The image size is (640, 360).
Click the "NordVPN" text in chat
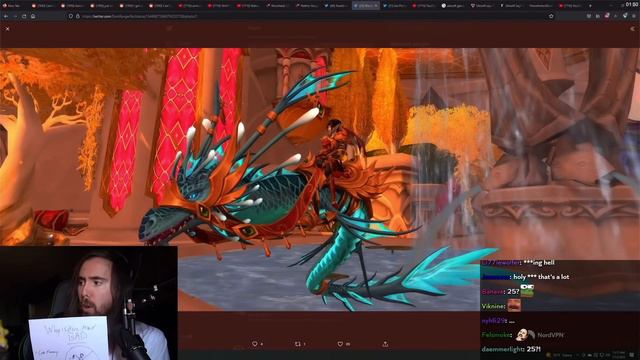(x=551, y=335)
